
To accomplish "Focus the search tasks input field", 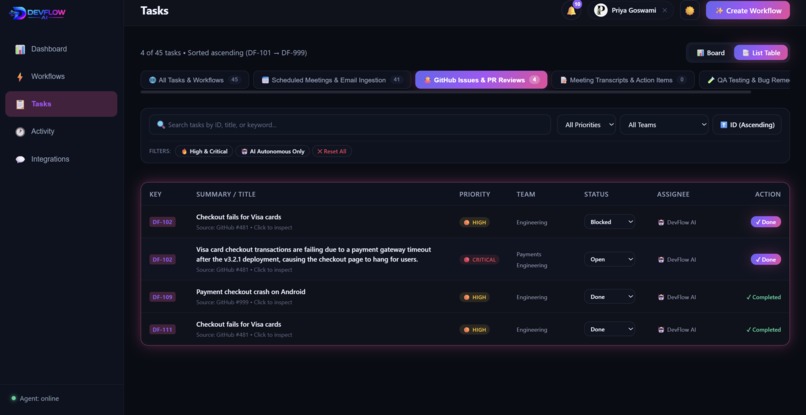I will pos(350,124).
